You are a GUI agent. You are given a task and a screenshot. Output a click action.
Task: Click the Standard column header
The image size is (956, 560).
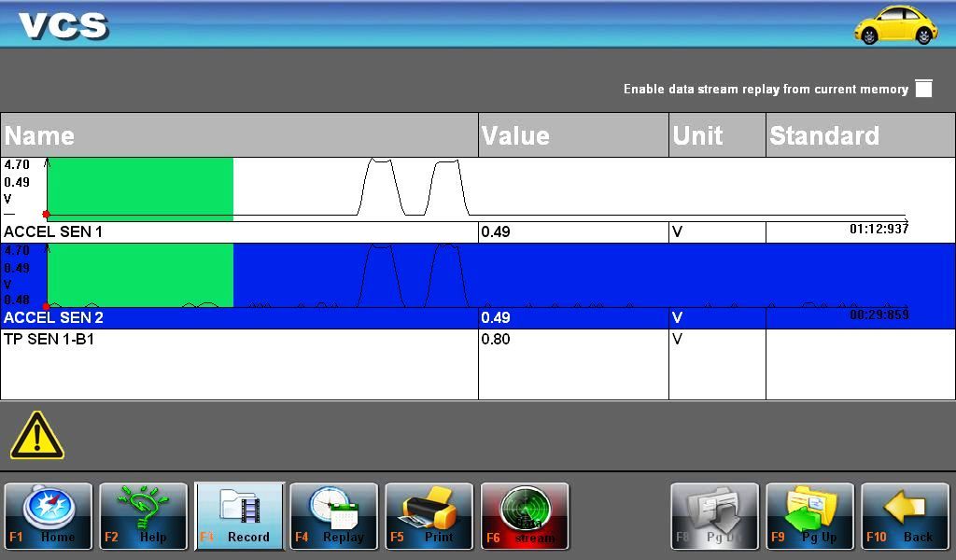860,135
